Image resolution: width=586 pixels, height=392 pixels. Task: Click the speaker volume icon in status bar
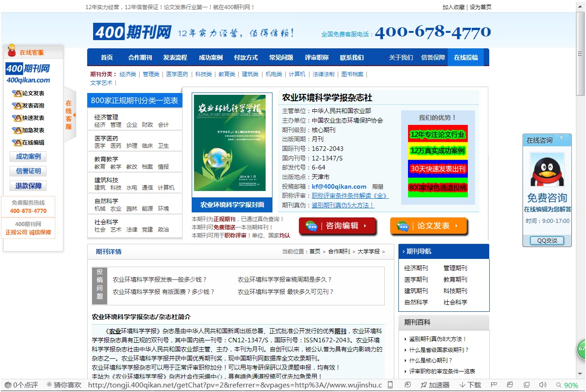pyautogui.click(x=543, y=385)
